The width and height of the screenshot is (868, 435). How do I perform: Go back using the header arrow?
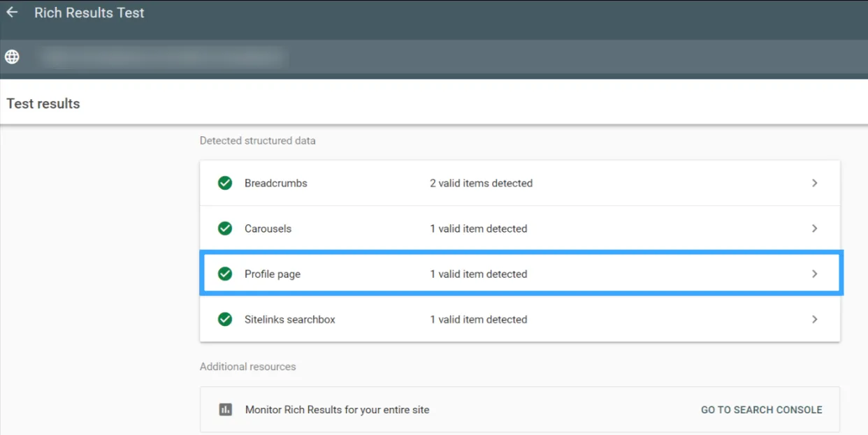point(12,13)
